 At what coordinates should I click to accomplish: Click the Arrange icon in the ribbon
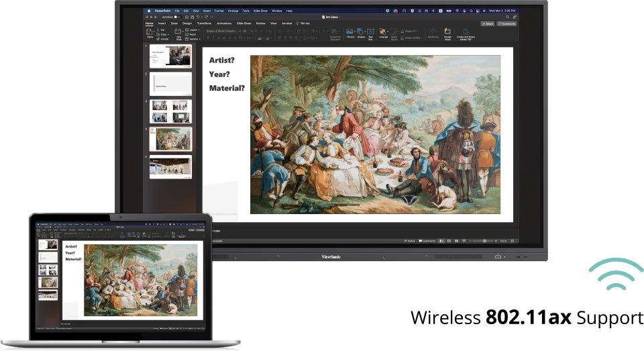tap(383, 32)
